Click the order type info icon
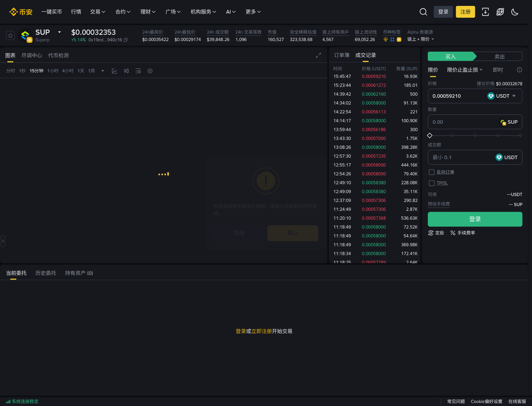 [519, 70]
